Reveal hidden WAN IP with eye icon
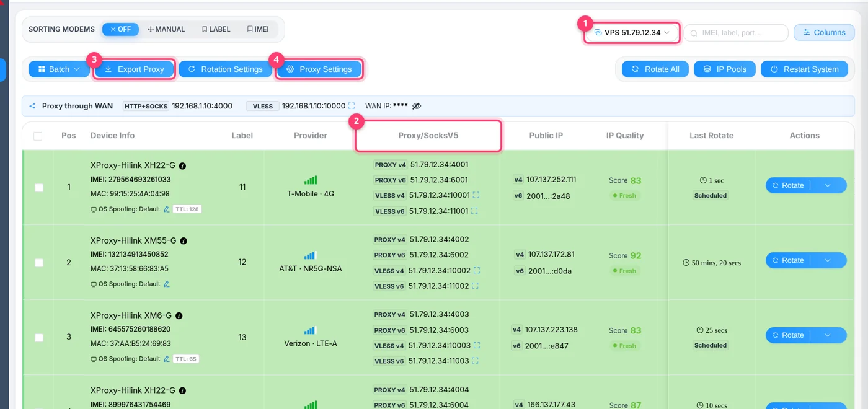 [417, 106]
